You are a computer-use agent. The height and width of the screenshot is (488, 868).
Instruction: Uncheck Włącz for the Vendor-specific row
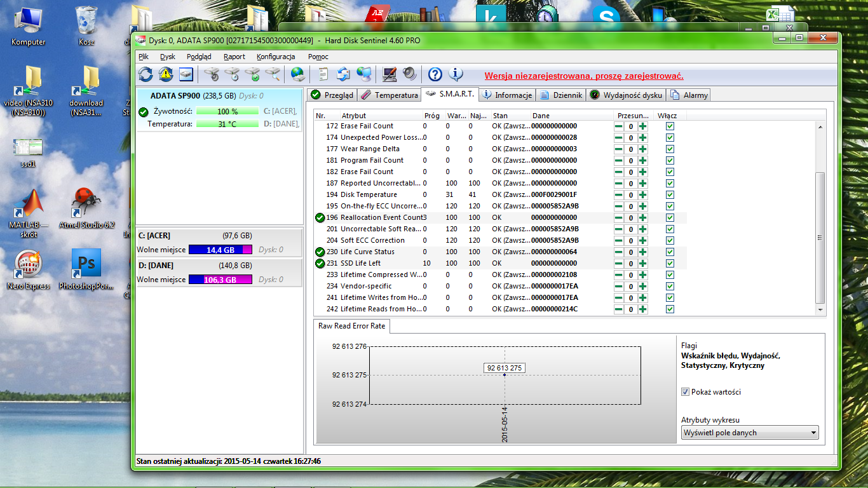click(670, 286)
